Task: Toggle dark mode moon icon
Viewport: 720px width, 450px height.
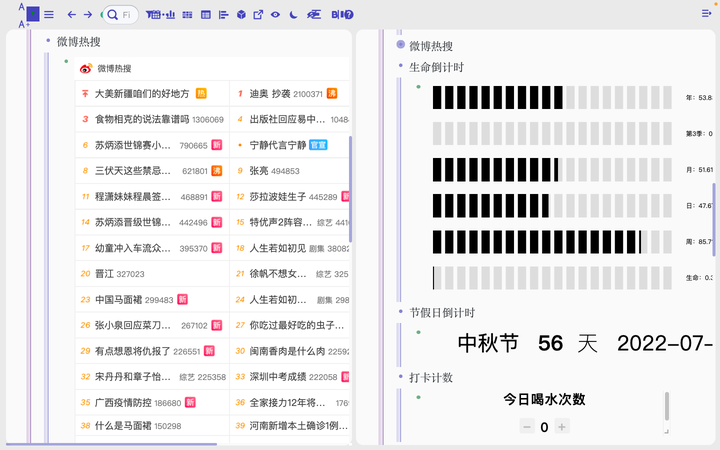Action: click(x=293, y=15)
